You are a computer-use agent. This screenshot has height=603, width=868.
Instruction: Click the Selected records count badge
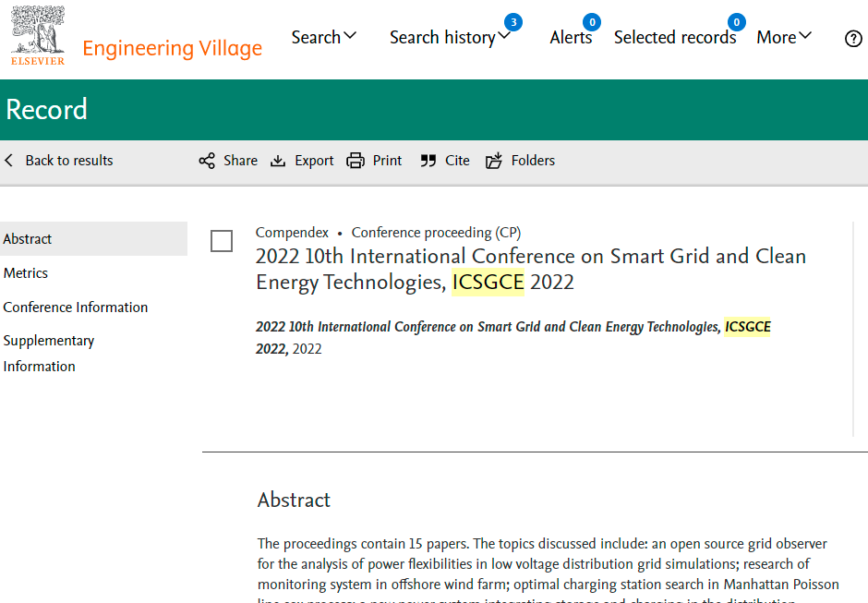736,22
